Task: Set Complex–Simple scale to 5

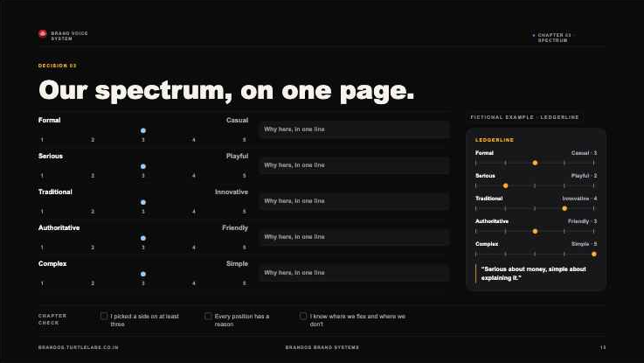Action: (244, 283)
